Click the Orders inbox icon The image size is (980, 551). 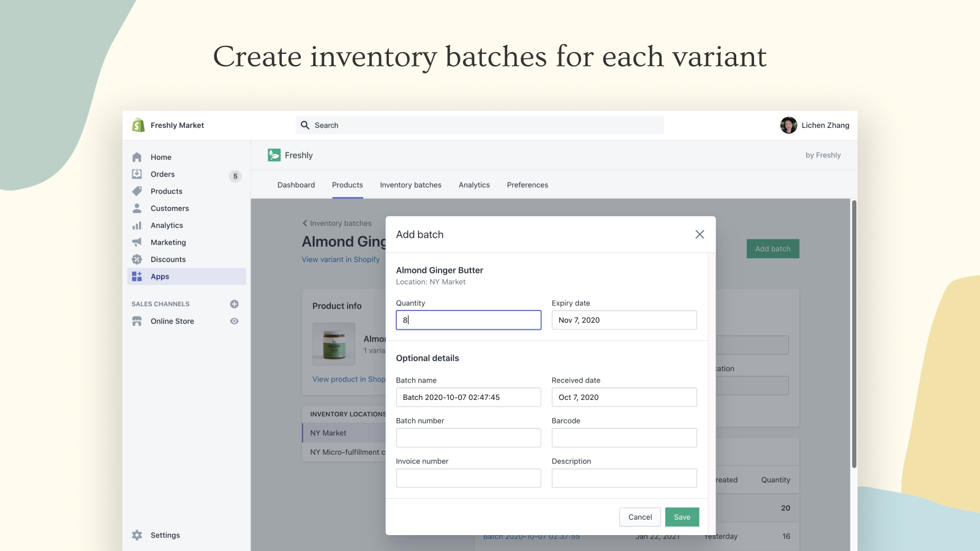[137, 174]
